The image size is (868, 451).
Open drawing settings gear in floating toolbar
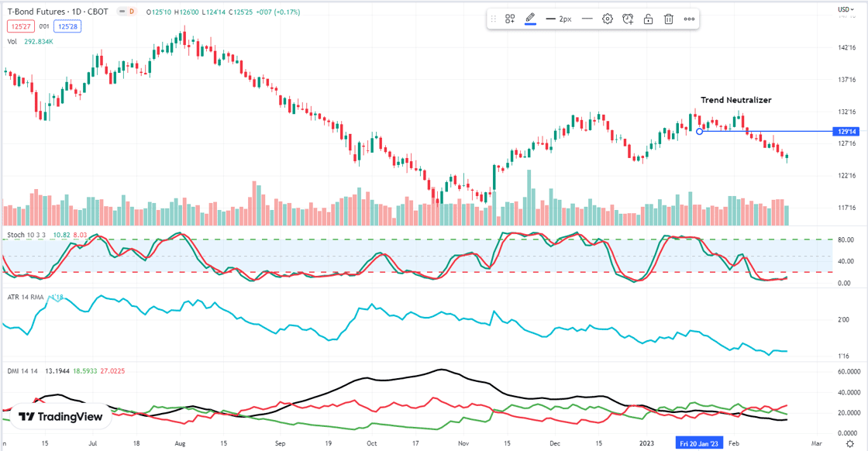608,19
